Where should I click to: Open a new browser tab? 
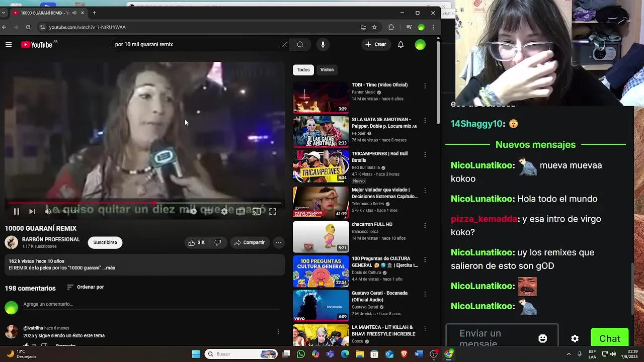pyautogui.click(x=94, y=13)
